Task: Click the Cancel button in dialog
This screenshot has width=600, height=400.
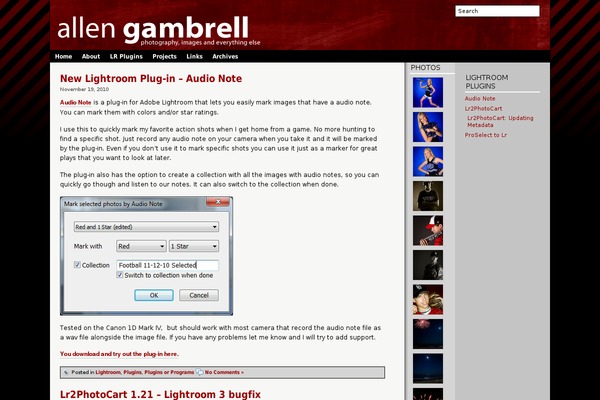Action: click(x=199, y=295)
